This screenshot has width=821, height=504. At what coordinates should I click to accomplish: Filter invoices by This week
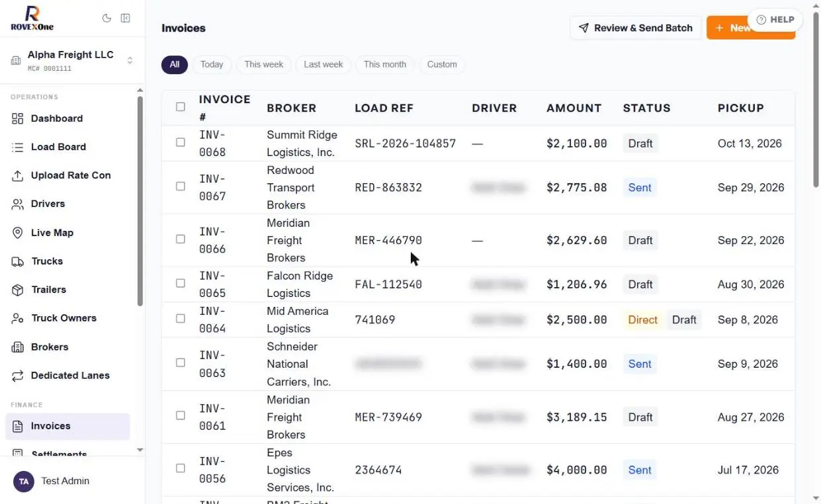263,64
